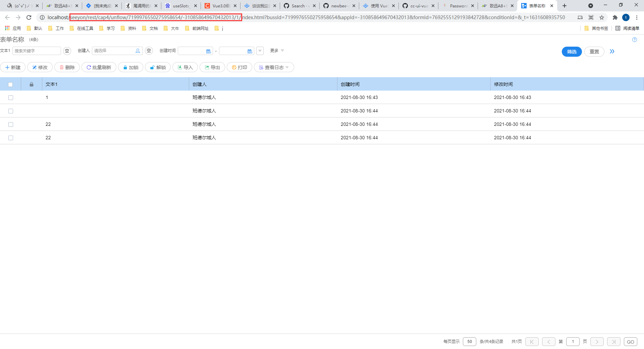Check the row with text value 1
Viewport: 644px width, 349px height.
click(11, 98)
